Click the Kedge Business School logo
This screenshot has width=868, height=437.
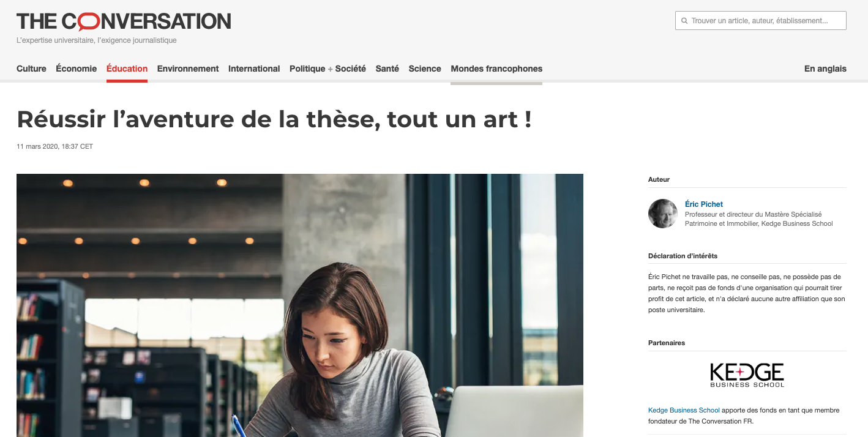pyautogui.click(x=747, y=375)
